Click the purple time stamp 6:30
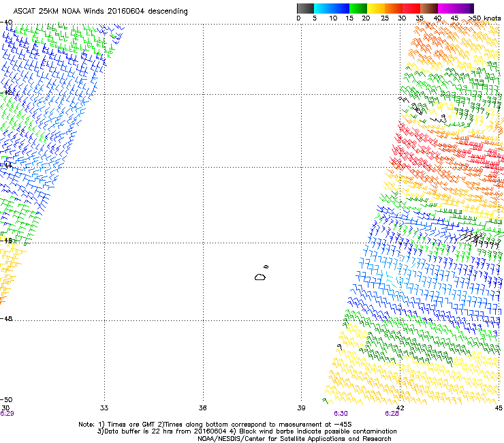The image size is (504, 443). pyautogui.click(x=341, y=414)
